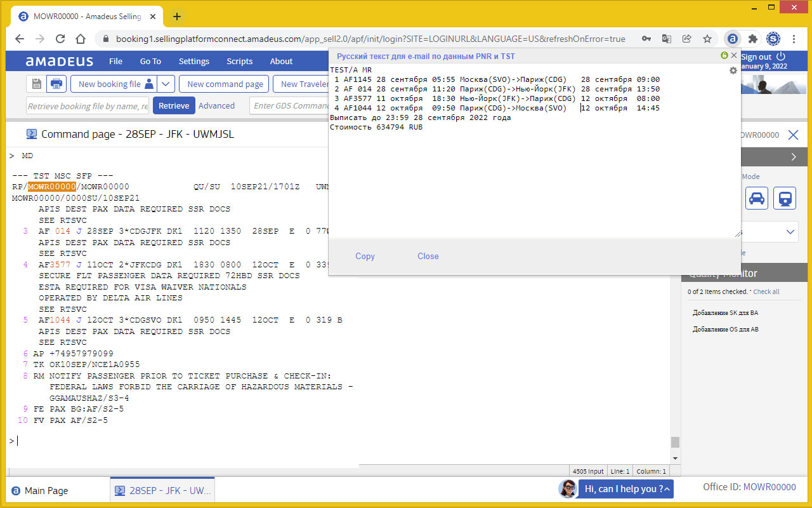Click the Check all link in Quality Monitor
This screenshot has height=508, width=812.
[x=766, y=291]
